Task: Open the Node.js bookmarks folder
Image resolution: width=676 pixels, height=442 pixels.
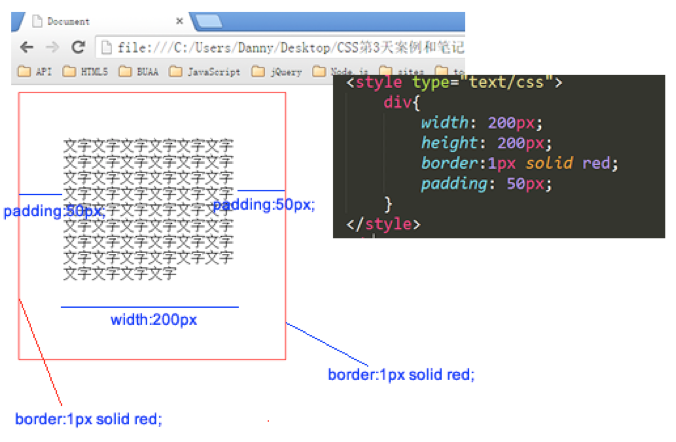Action: (x=341, y=71)
